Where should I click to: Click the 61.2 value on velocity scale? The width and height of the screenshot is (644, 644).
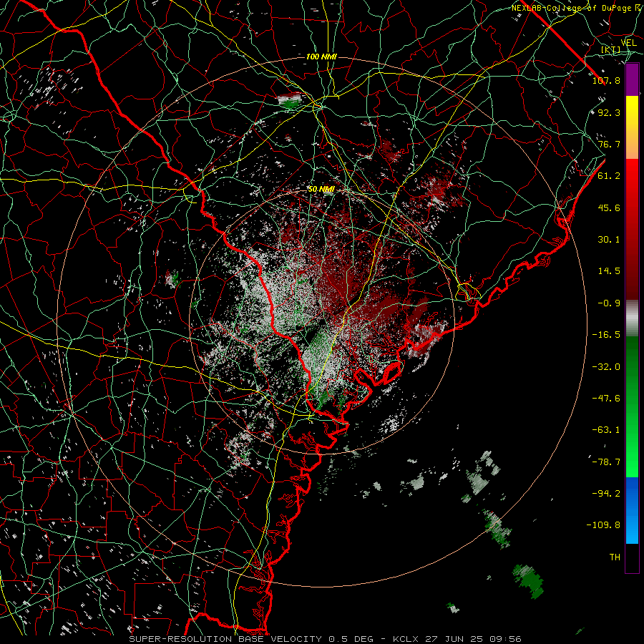pyautogui.click(x=609, y=176)
